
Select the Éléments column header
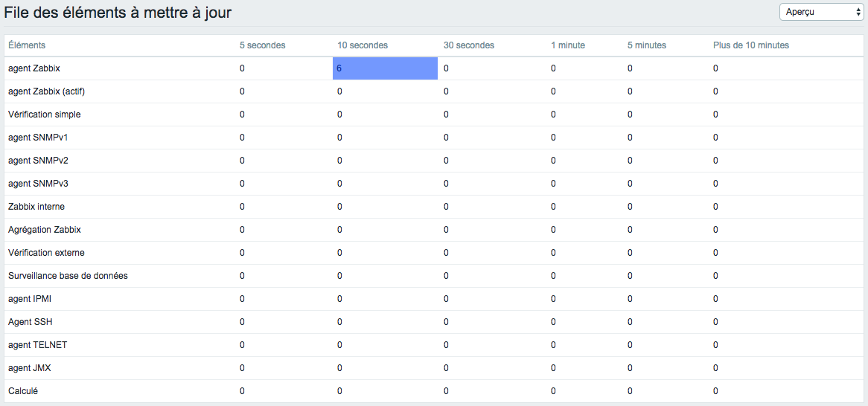click(x=27, y=45)
